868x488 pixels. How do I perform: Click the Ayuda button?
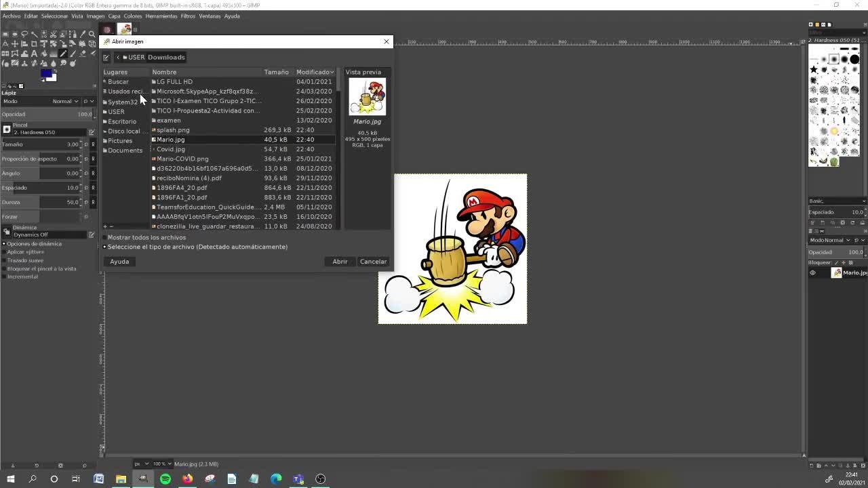(119, 262)
